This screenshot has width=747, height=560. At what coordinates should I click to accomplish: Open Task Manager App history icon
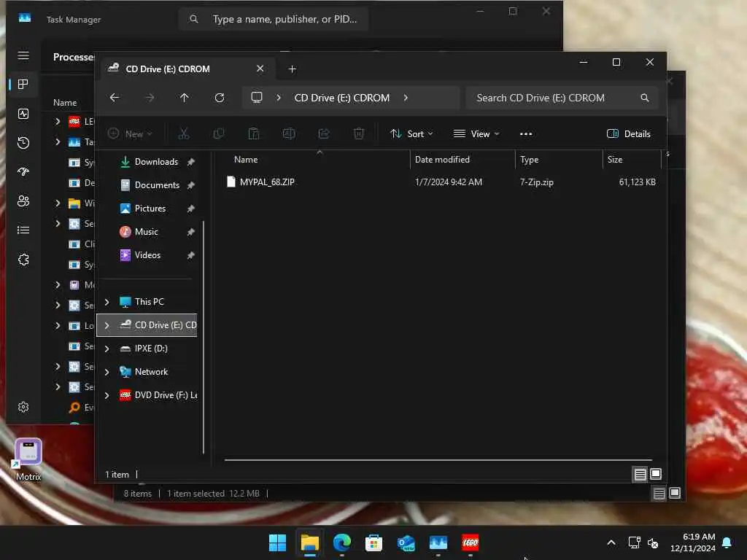[23, 143]
